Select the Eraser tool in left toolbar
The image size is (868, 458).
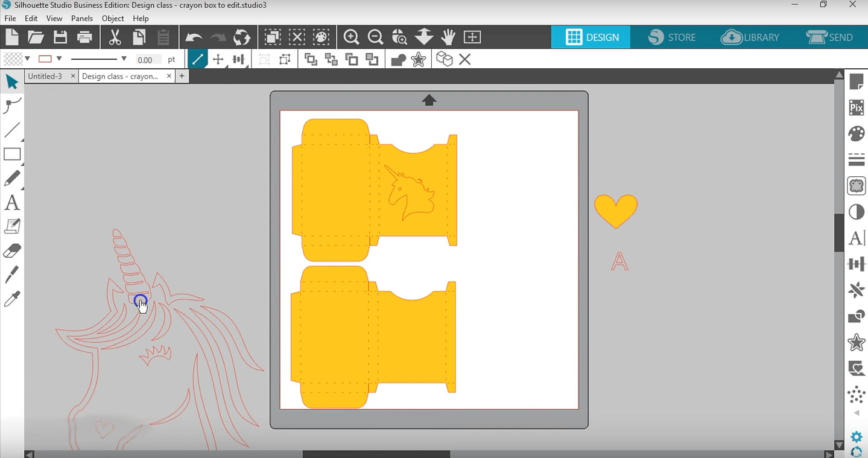[12, 250]
